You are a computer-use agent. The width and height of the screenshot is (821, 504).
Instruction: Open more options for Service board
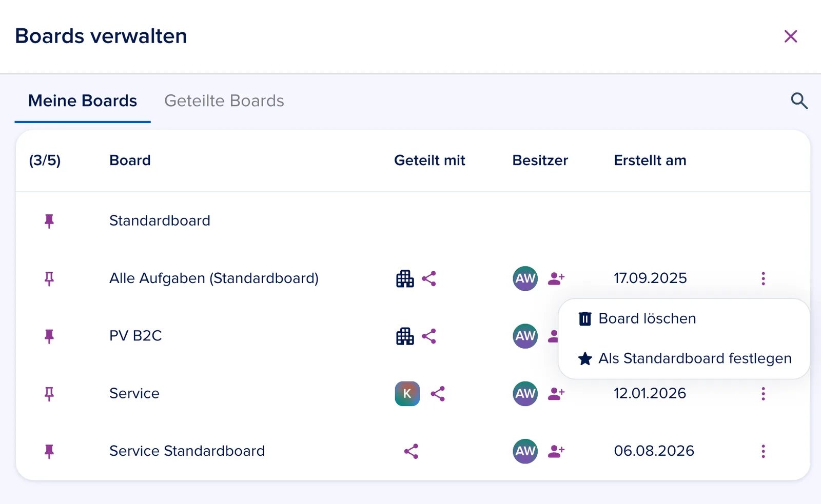763,394
